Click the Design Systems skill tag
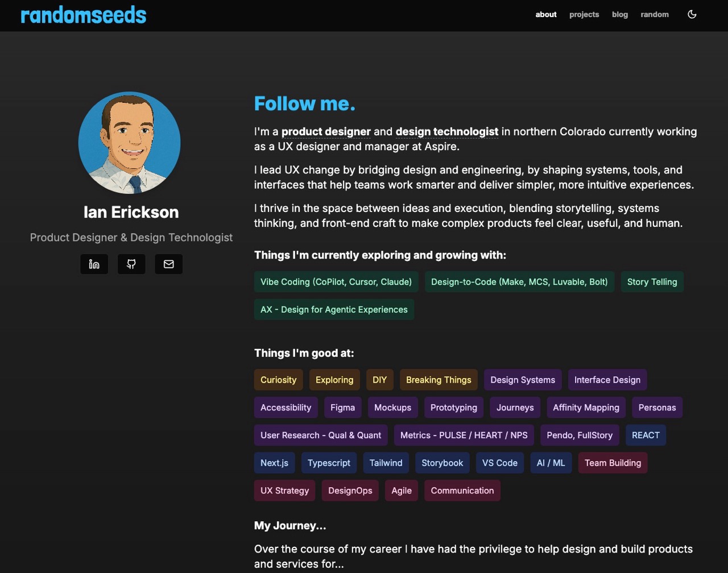 (523, 380)
